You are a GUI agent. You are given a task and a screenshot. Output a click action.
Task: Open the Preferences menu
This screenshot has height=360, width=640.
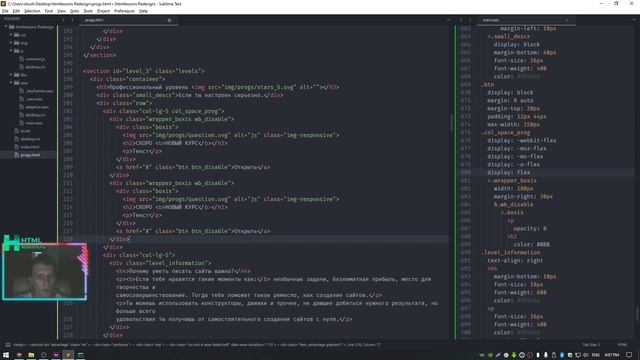(x=124, y=11)
